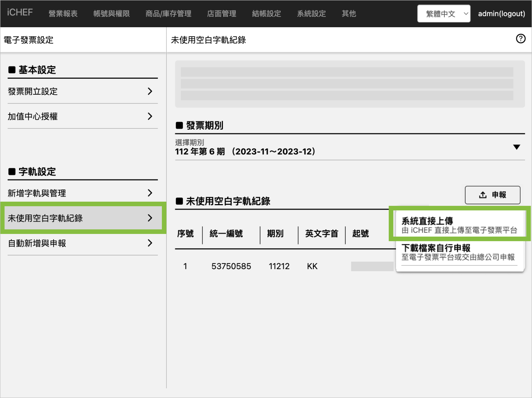The width and height of the screenshot is (532, 398).
Task: Click the iCHEF logo
Action: (x=20, y=13)
